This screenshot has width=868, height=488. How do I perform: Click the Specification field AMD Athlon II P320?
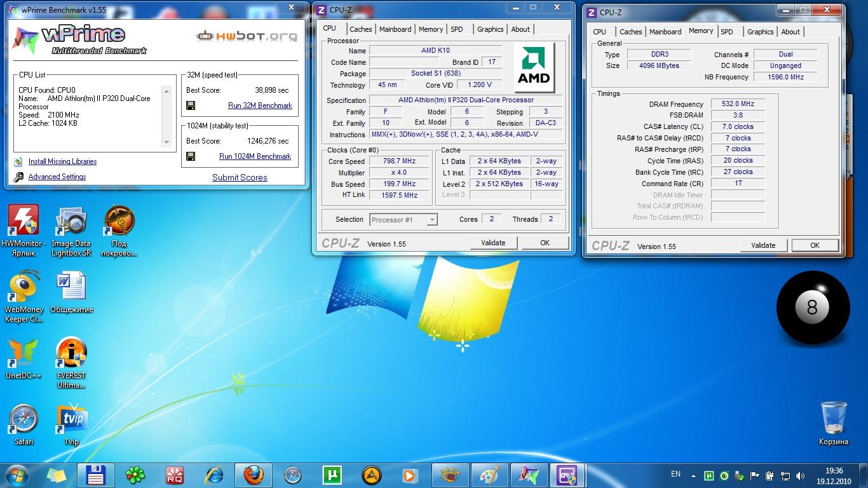[x=466, y=100]
